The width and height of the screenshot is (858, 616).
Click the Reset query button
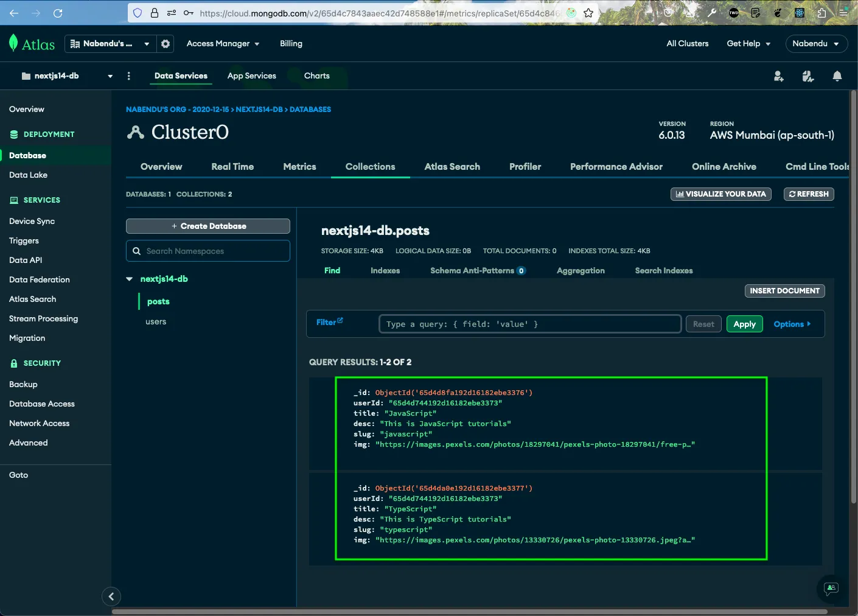click(703, 324)
